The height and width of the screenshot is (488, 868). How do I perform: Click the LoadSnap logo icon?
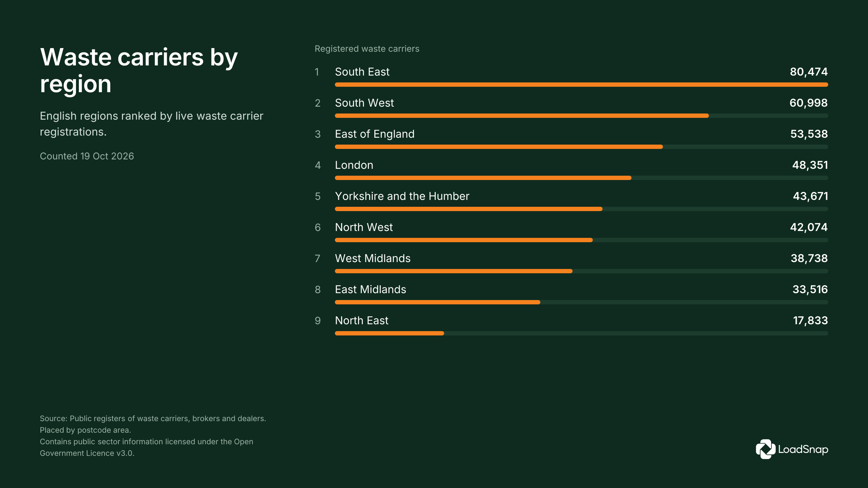coord(765,449)
